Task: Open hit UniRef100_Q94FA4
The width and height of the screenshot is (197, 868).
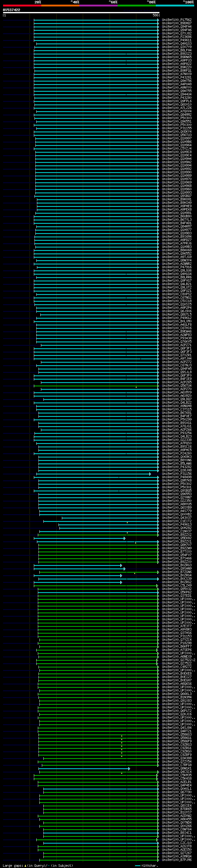Action: coord(176,26)
